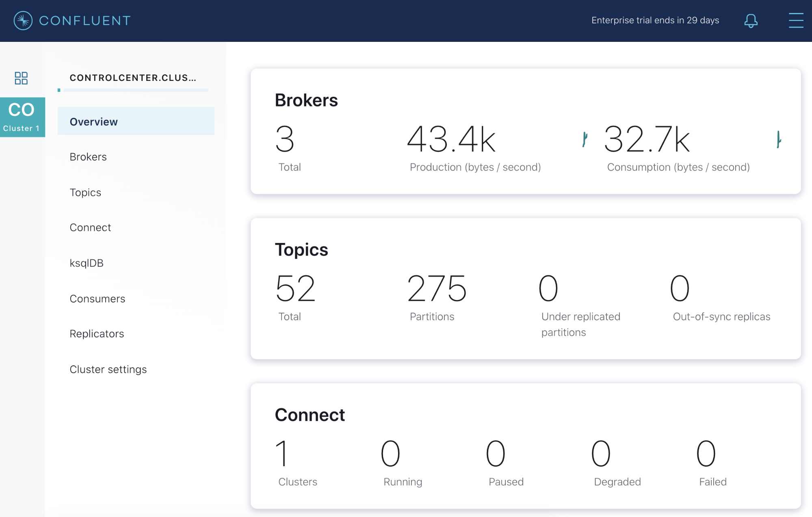Open the notifications bell
This screenshot has height=517, width=812.
coord(751,20)
